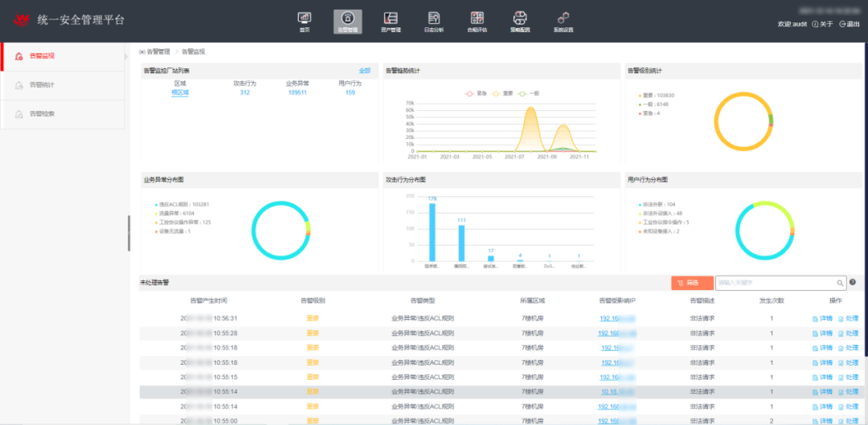Click the 欢迎:audit user label
The height and width of the screenshot is (425, 868).
(x=792, y=24)
